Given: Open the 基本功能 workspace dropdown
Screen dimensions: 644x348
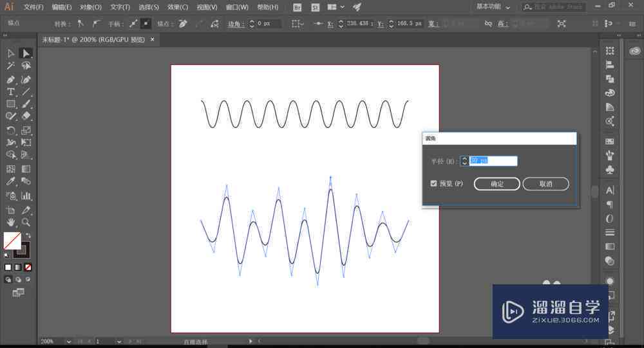Looking at the screenshot, I should [493, 6].
